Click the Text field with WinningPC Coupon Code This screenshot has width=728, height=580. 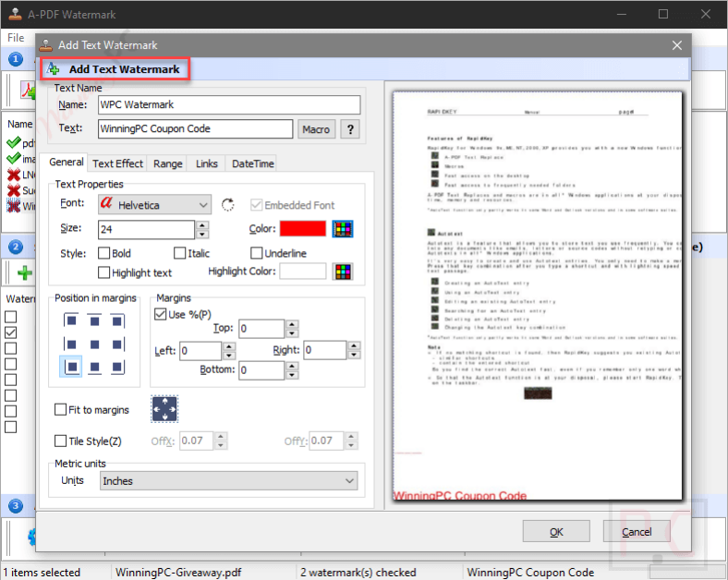pyautogui.click(x=196, y=128)
